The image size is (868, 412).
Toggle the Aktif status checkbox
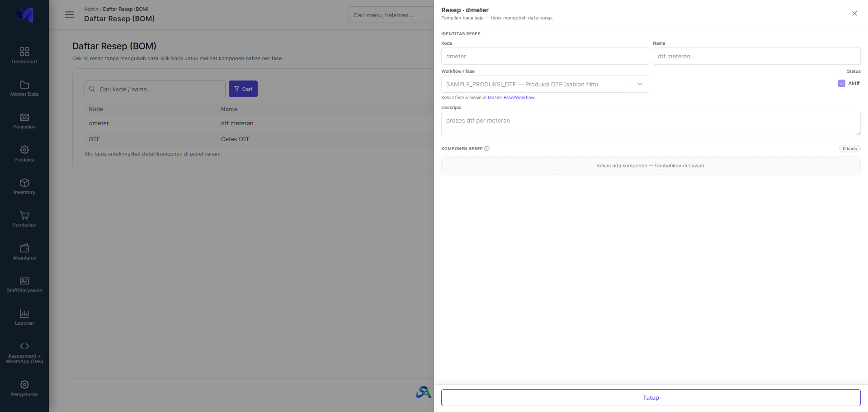[842, 83]
